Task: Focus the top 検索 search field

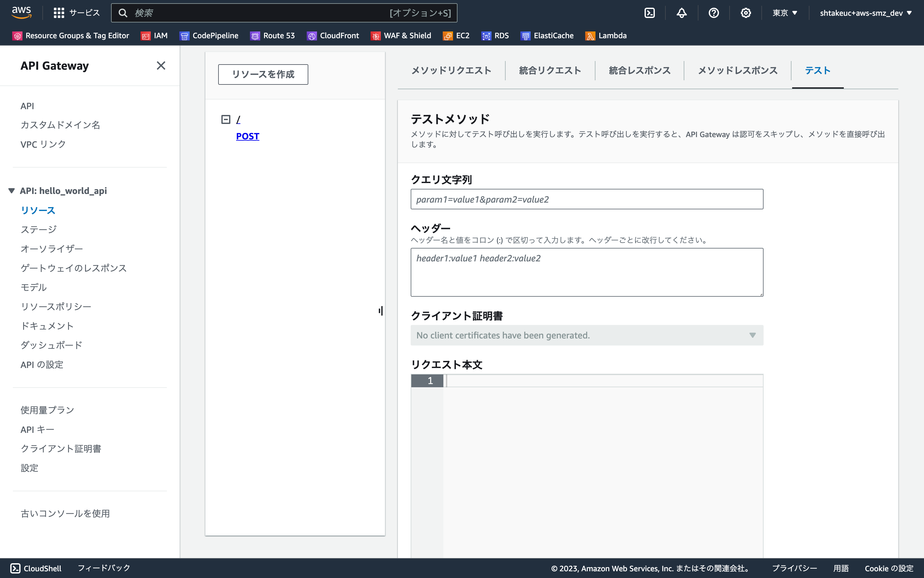Action: tap(284, 13)
